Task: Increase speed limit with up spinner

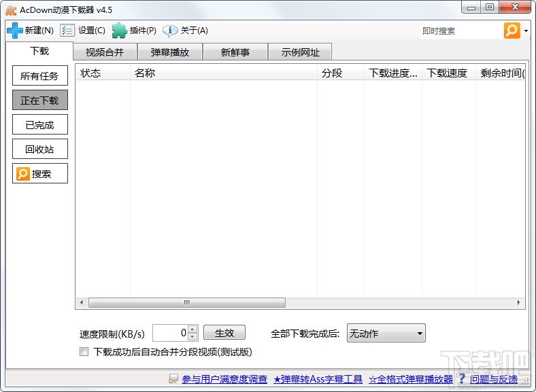Action: pos(192,329)
